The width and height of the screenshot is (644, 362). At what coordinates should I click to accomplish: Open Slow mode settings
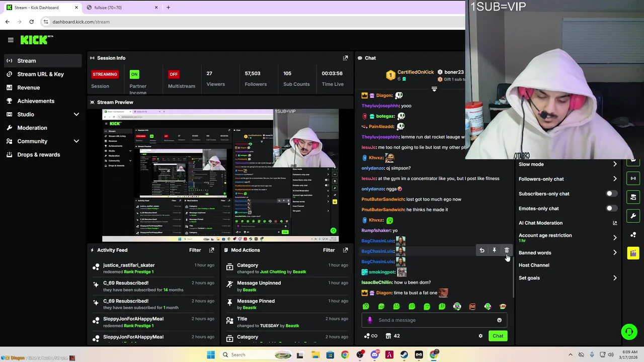(x=568, y=164)
